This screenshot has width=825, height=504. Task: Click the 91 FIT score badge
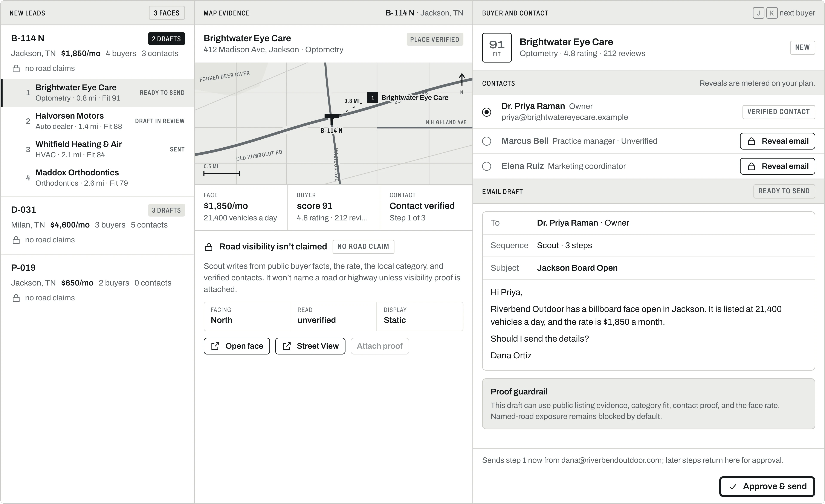[497, 47]
